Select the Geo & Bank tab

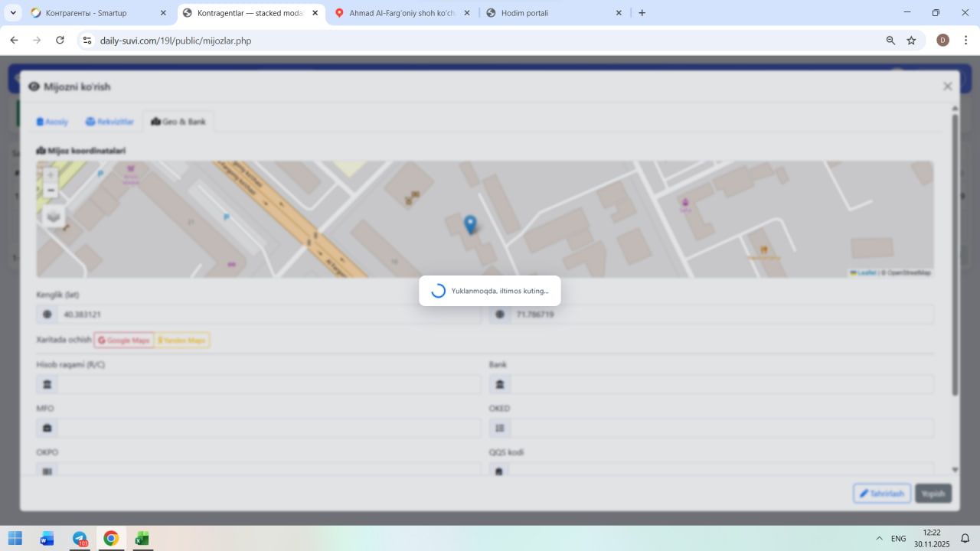pyautogui.click(x=178, y=122)
